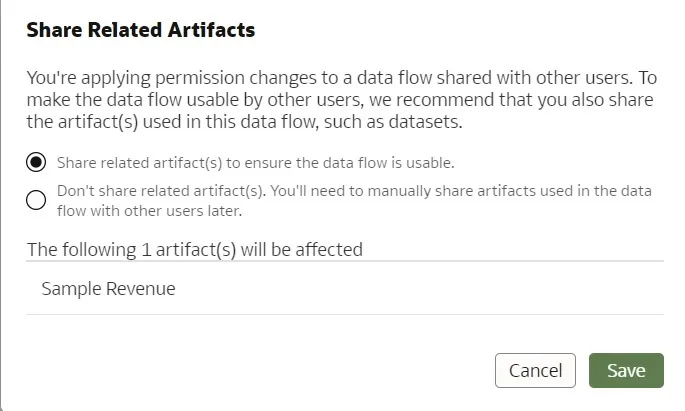Click "The following 1 artifact(s) will be affected" heading

pyautogui.click(x=194, y=249)
